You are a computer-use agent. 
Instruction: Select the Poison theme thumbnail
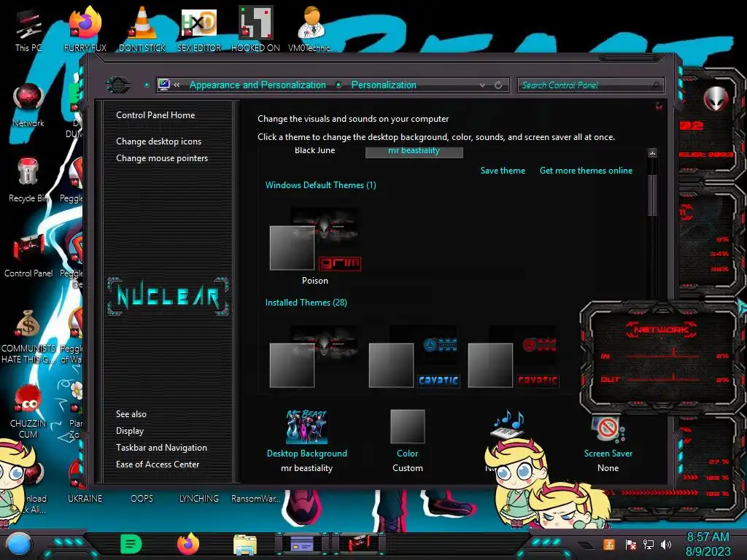coord(315,246)
